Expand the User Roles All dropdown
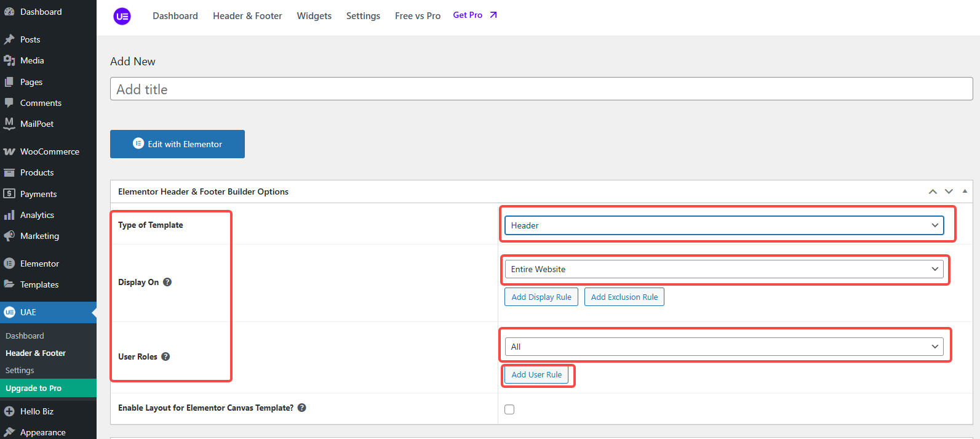 click(723, 347)
